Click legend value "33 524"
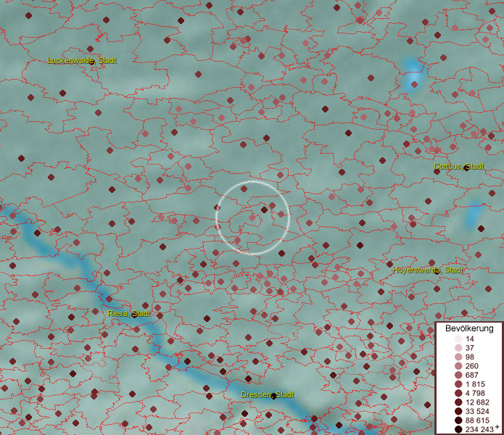 click(477, 411)
